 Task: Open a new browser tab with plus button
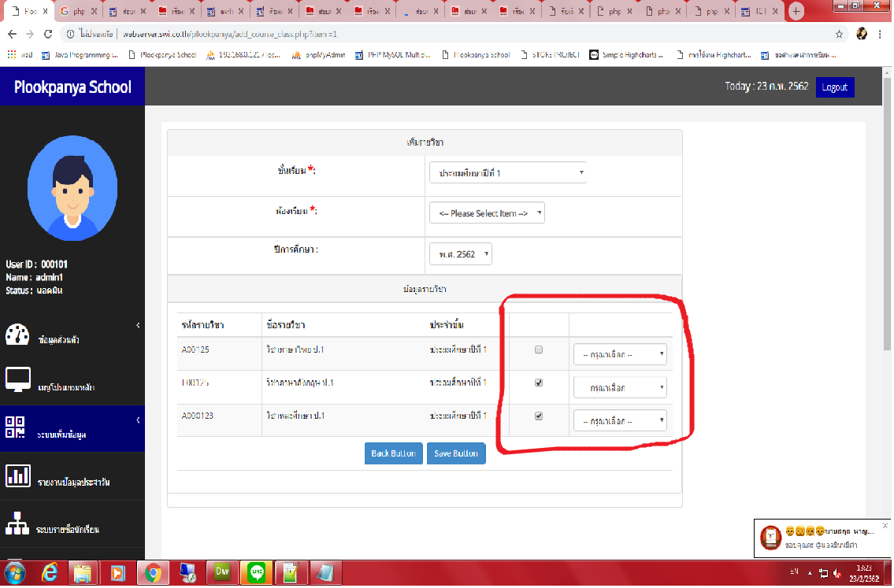coord(796,11)
